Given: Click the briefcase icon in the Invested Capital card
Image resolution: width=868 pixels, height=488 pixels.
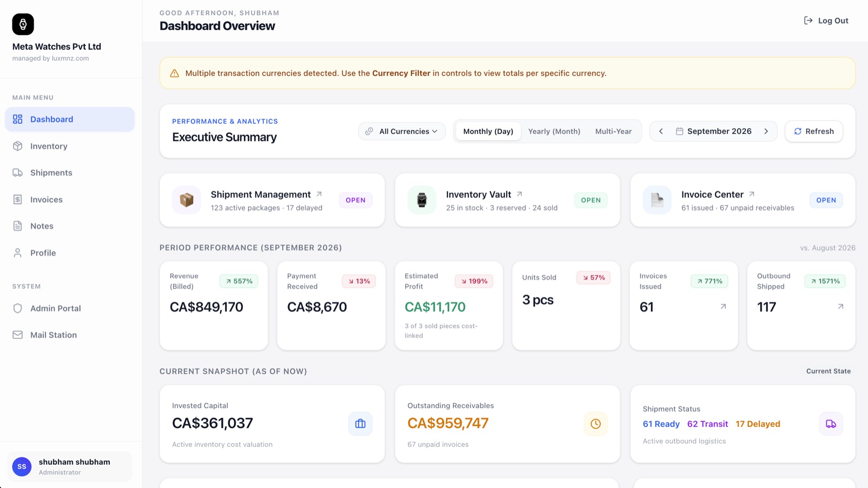Looking at the screenshot, I should [360, 424].
